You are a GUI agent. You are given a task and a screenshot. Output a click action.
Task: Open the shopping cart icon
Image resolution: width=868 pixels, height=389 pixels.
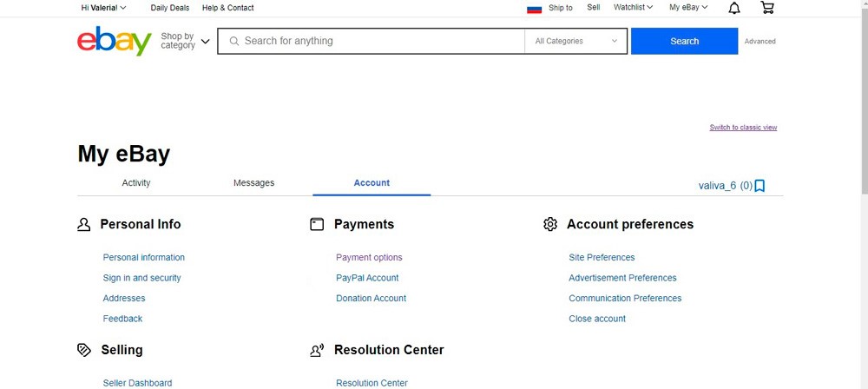tap(767, 7)
